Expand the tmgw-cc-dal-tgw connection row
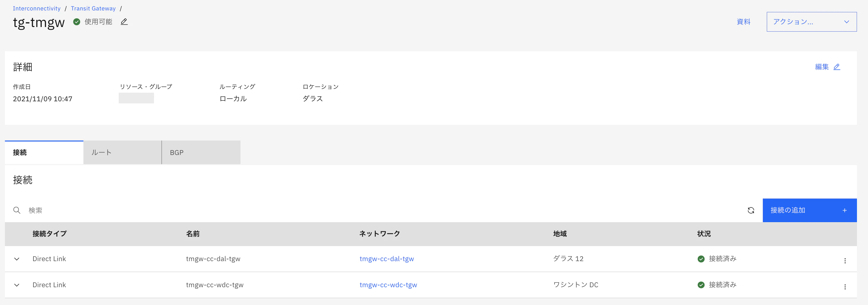The image size is (868, 305). pyautogui.click(x=17, y=259)
